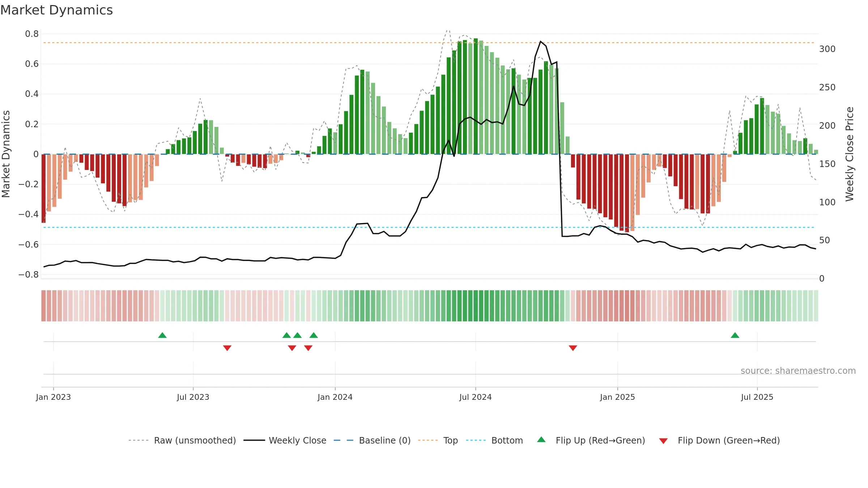Click the Market Dynamics chart title
The width and height of the screenshot is (868, 488).
[56, 10]
